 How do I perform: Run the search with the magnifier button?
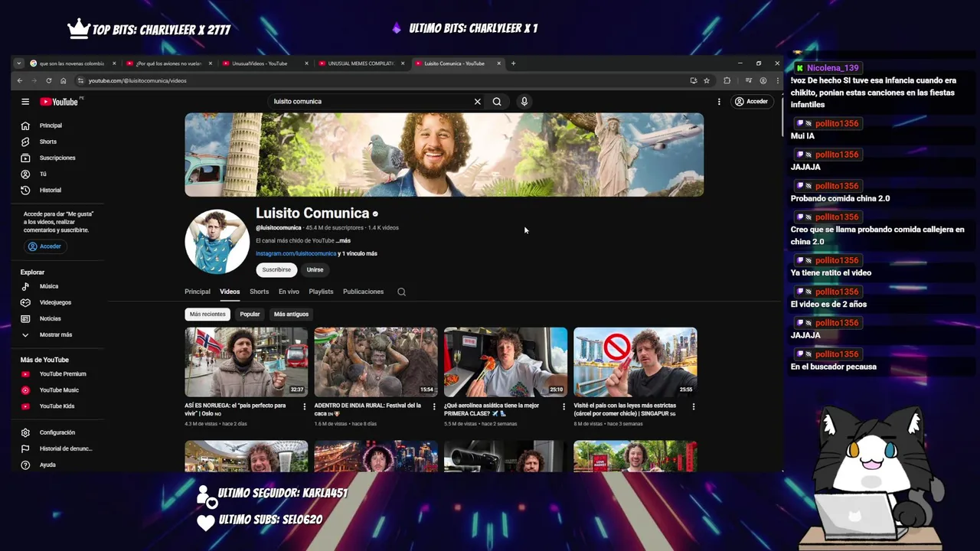(x=497, y=101)
